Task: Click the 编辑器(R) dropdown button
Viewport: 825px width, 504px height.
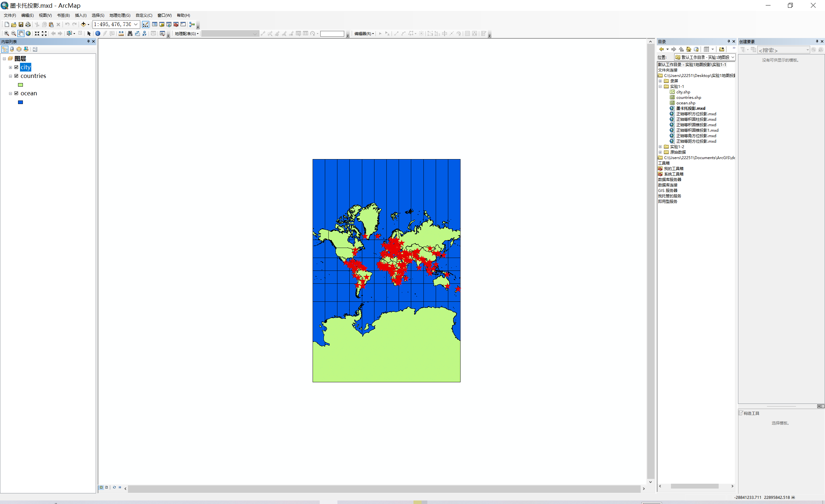Action: [364, 33]
